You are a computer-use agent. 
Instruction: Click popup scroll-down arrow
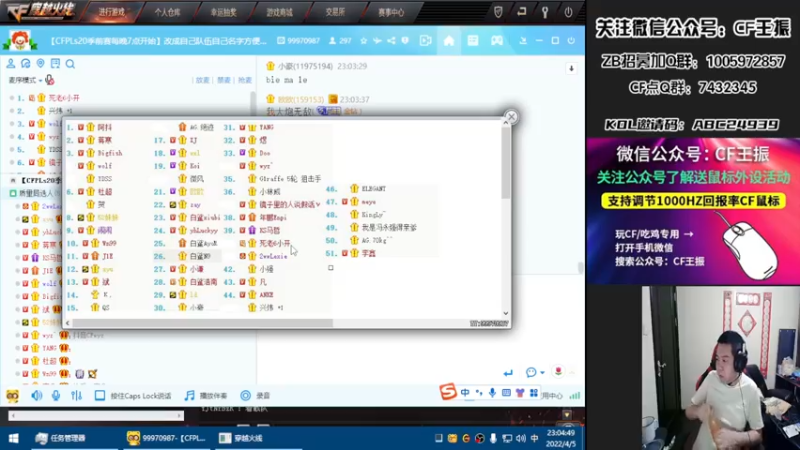(506, 314)
